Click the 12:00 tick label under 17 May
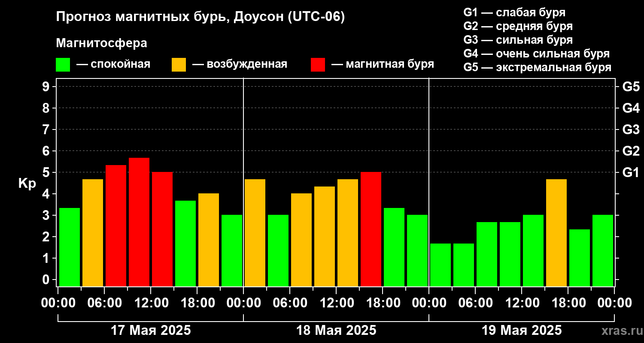Screen dimensions: 644x343 tap(151, 303)
